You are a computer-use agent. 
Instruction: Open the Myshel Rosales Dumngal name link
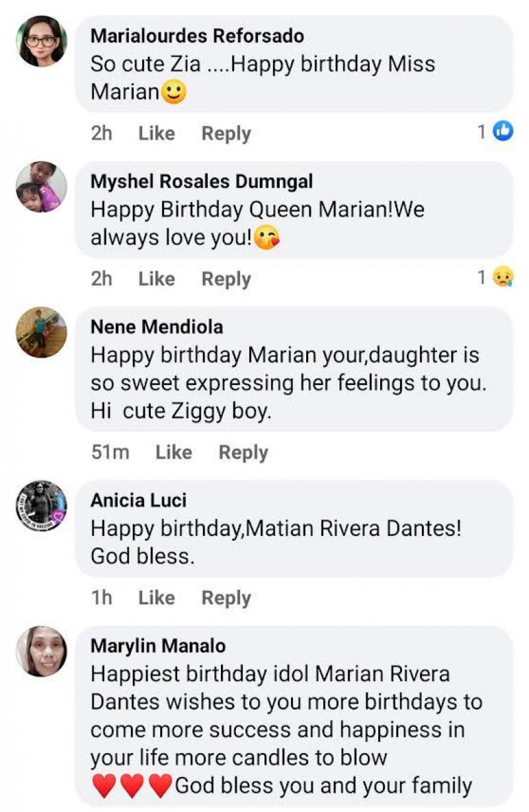(x=202, y=181)
